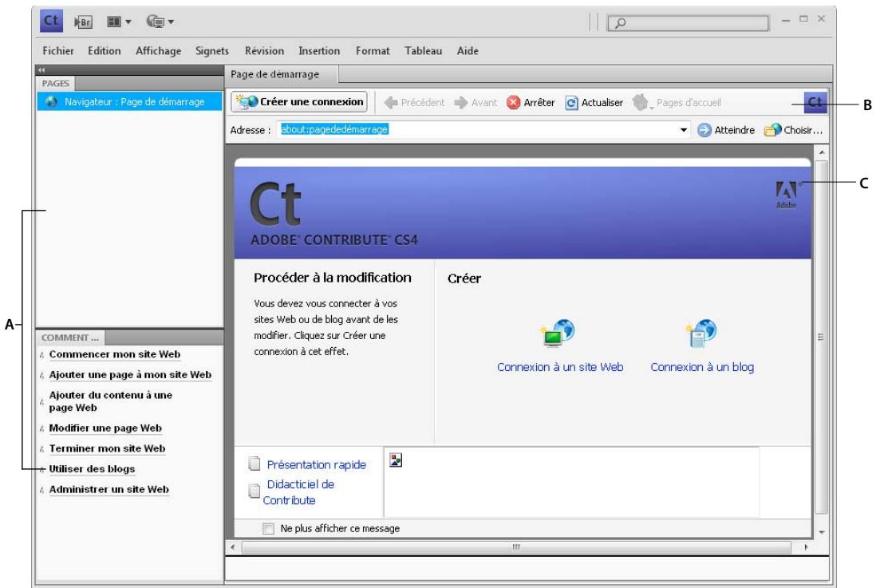Click vertical scrollbar up arrow
The image size is (876, 588).
(821, 152)
